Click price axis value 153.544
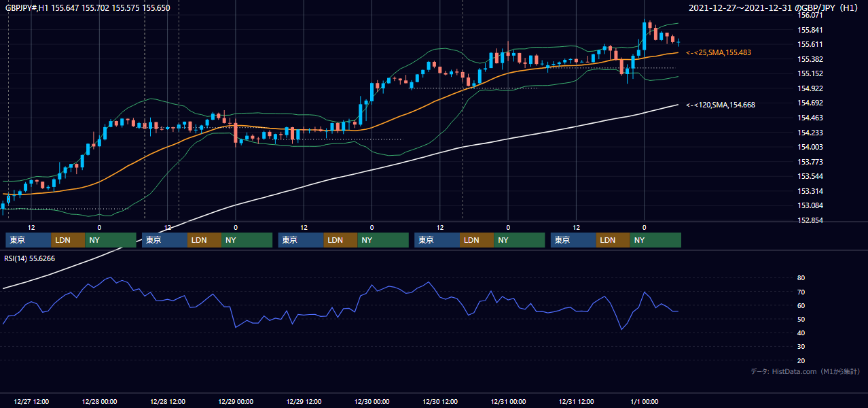The width and height of the screenshot is (868, 408). point(810,176)
